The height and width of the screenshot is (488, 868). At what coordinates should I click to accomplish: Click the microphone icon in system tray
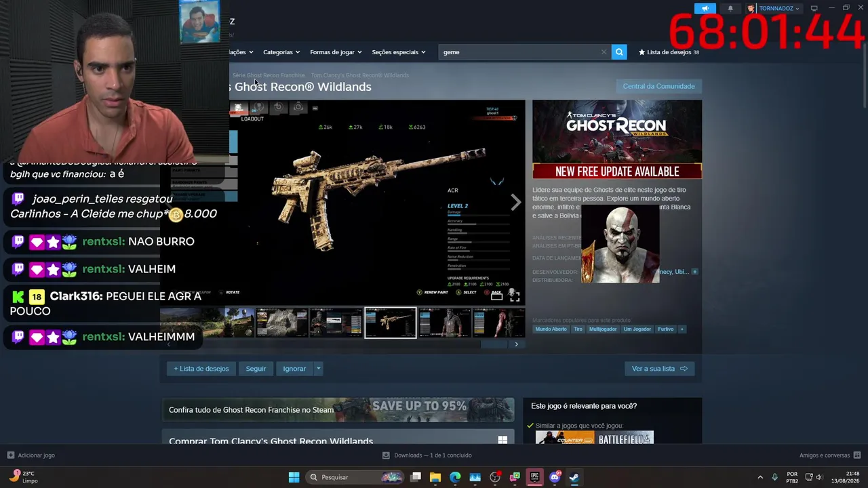tap(774, 477)
